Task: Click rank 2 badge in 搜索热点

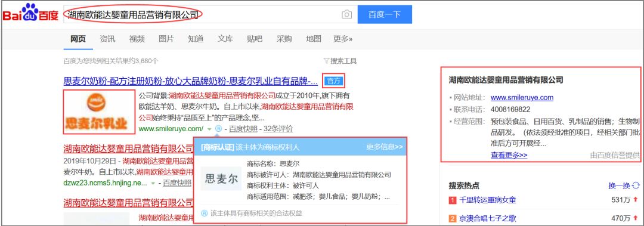Action: (453, 219)
